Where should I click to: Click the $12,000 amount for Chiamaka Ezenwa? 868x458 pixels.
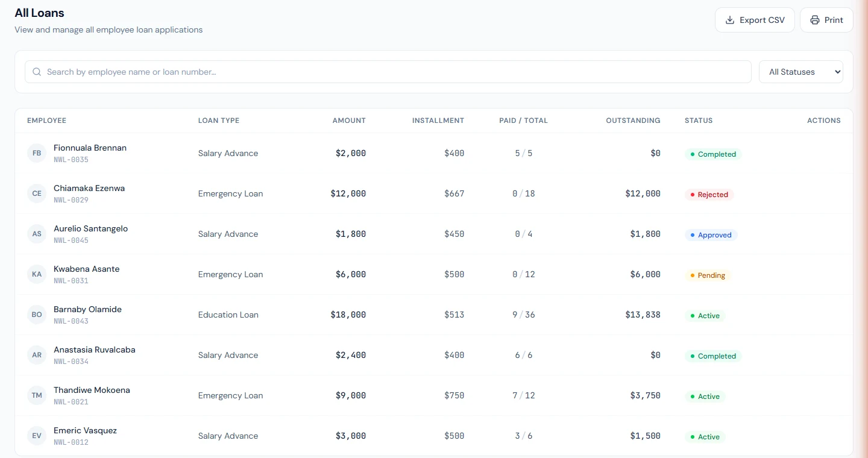coord(348,193)
